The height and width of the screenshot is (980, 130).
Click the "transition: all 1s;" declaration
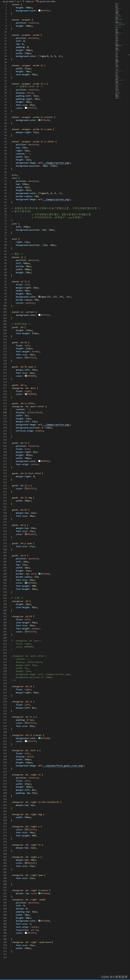27,930
